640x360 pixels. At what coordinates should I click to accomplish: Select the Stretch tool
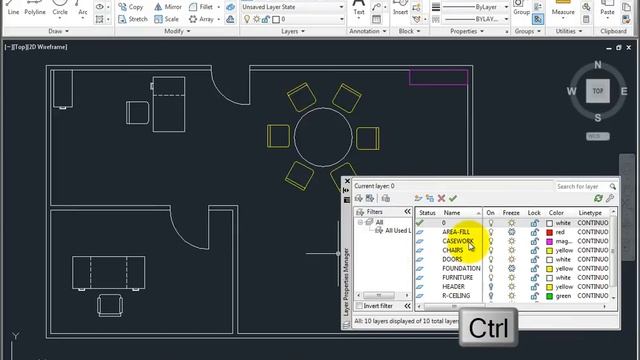pyautogui.click(x=133, y=19)
